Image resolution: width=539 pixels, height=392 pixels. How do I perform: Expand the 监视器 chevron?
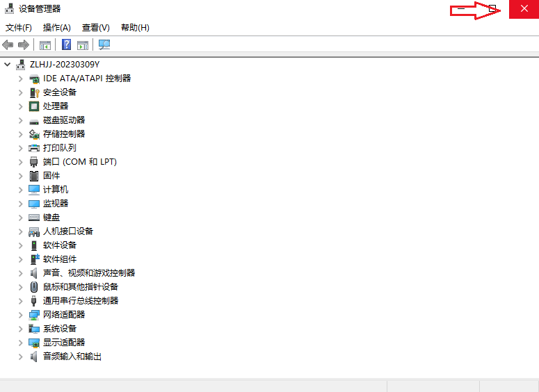click(21, 204)
